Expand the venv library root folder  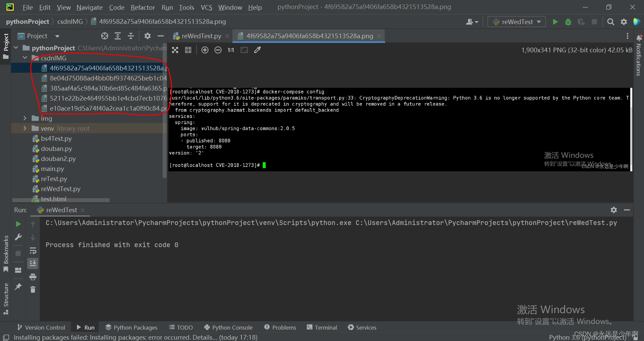click(25, 128)
